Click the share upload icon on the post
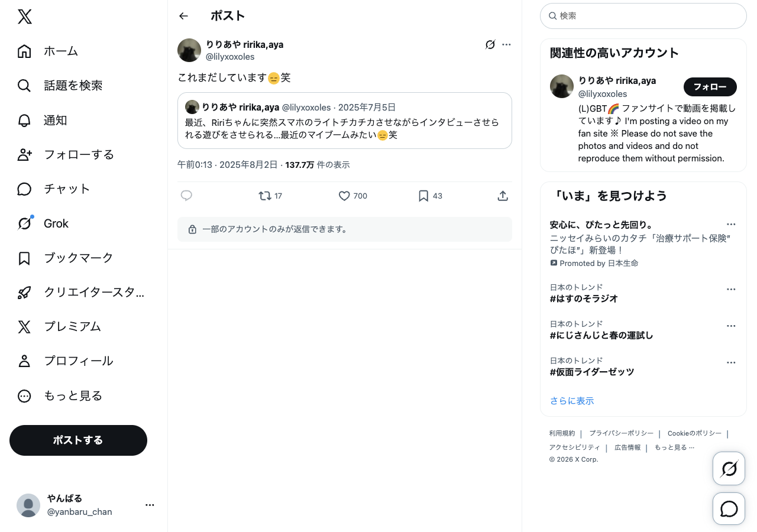Image resolution: width=757 pixels, height=532 pixels. [503, 196]
